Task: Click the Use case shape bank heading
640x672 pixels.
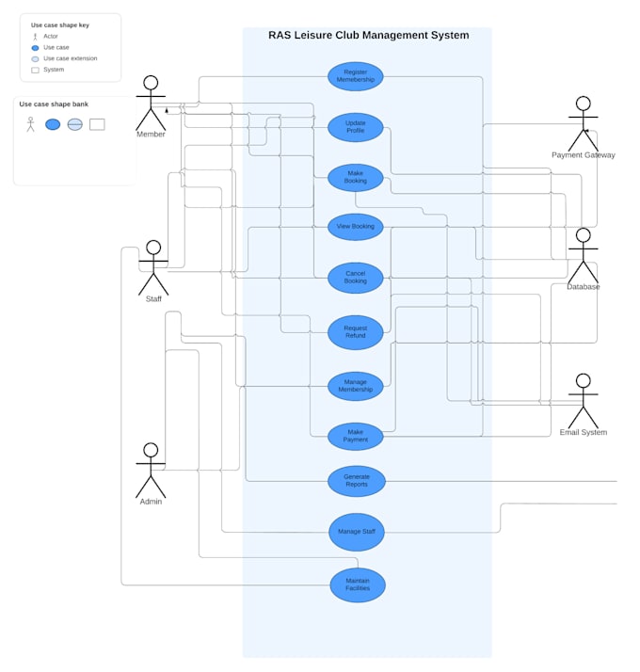Action: 54,104
